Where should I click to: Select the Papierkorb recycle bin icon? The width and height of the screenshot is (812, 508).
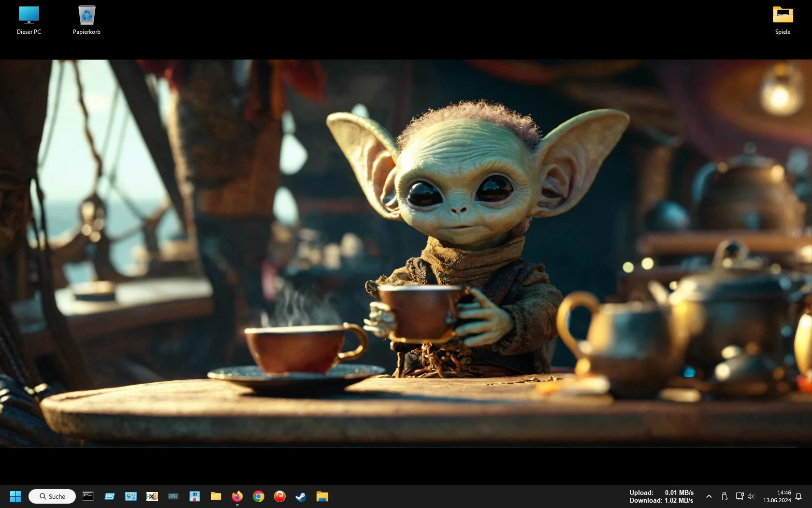tap(87, 20)
